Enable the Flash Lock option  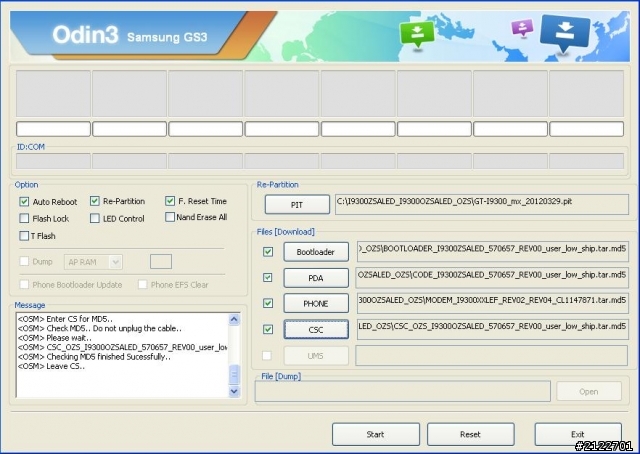[x=24, y=218]
